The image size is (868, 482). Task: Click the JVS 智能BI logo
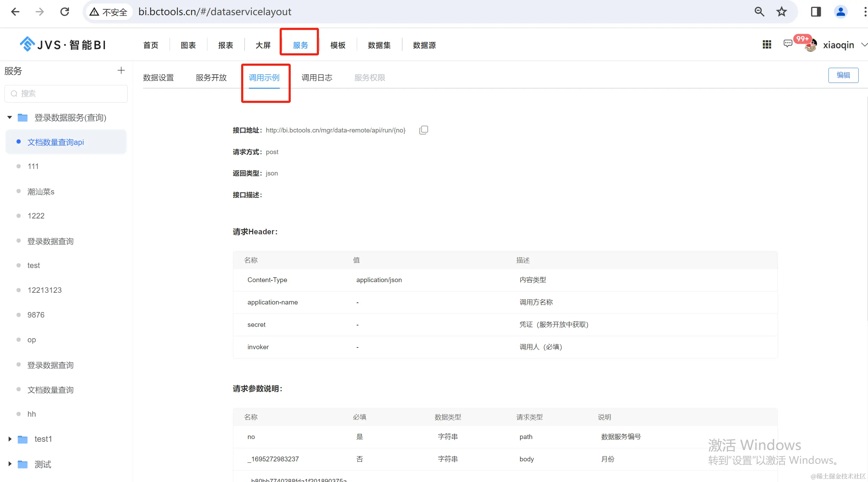(63, 45)
